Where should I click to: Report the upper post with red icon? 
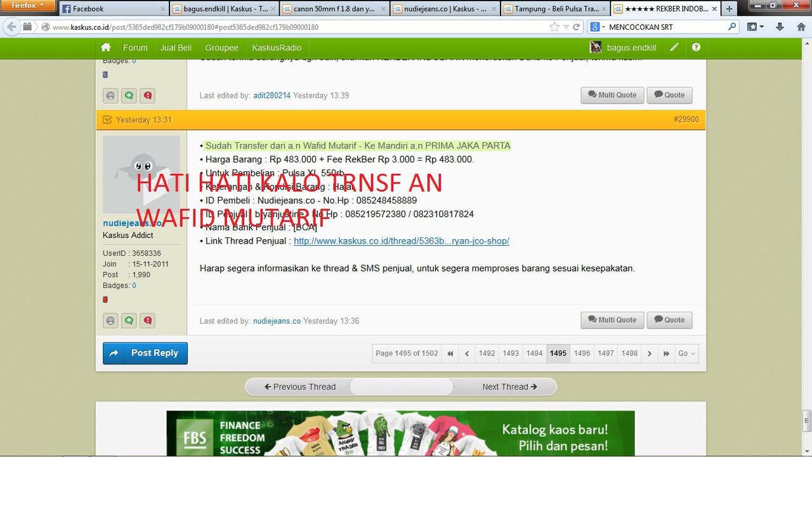point(148,96)
